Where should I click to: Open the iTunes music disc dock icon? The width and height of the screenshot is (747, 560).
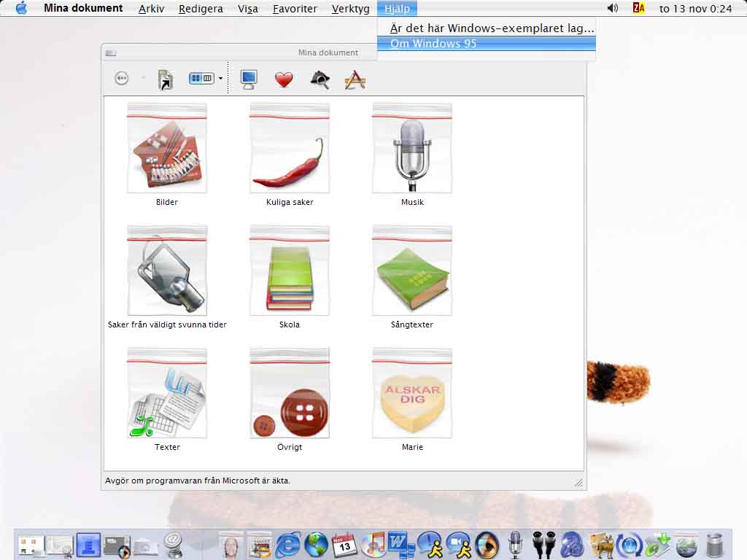(x=373, y=545)
